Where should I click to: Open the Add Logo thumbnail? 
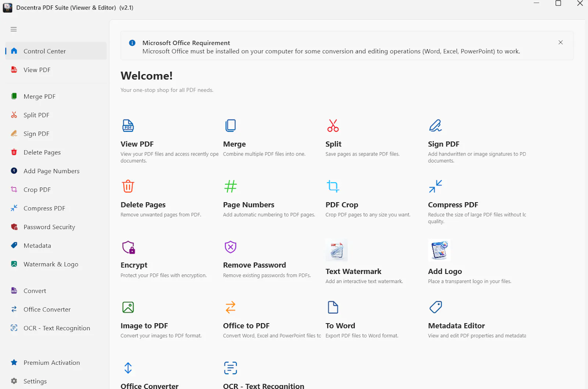tap(439, 250)
